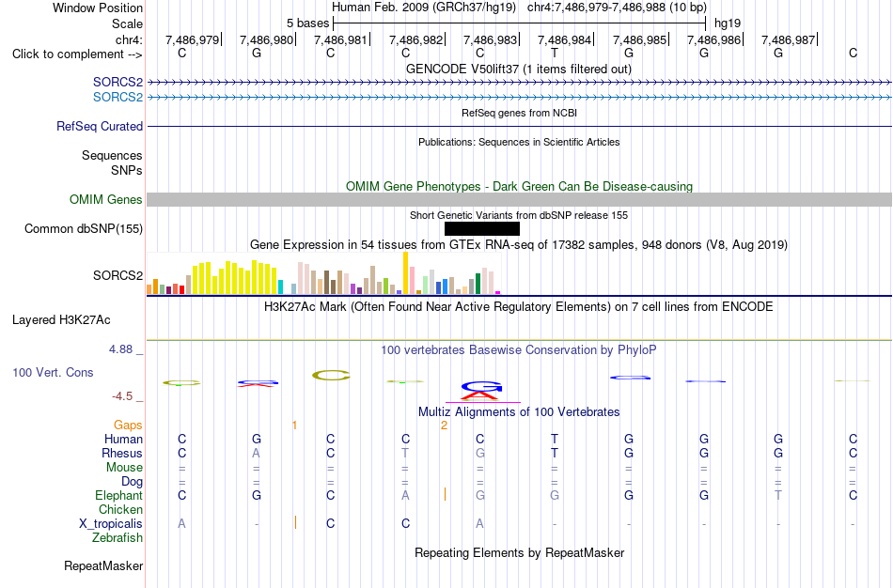
Task: Click the Sequences track label
Action: click(x=112, y=155)
